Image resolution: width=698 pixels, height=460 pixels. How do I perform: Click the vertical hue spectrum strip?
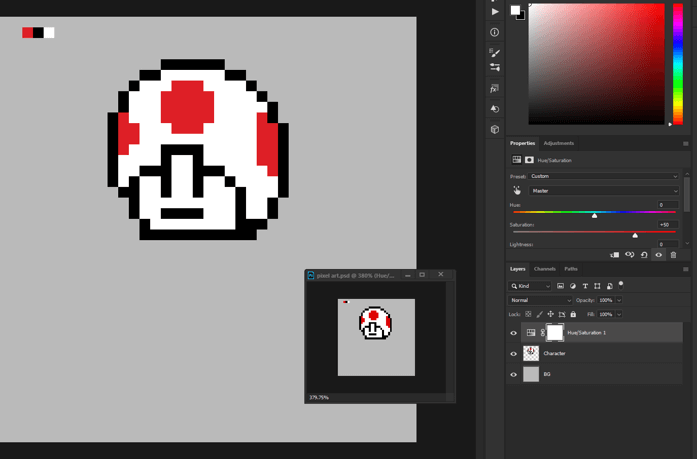click(x=678, y=64)
